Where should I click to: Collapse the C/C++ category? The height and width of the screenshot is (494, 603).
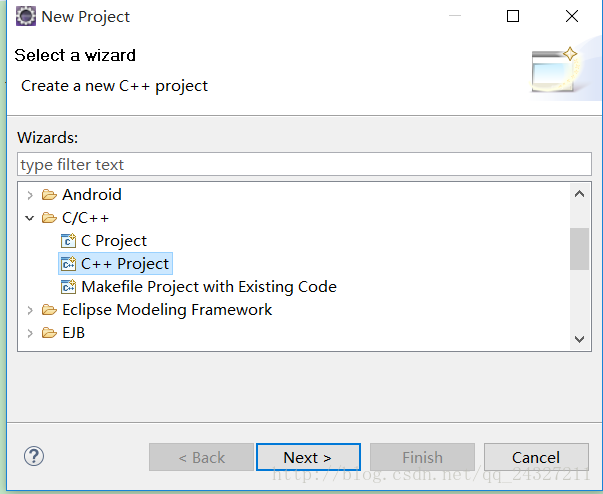[30, 218]
